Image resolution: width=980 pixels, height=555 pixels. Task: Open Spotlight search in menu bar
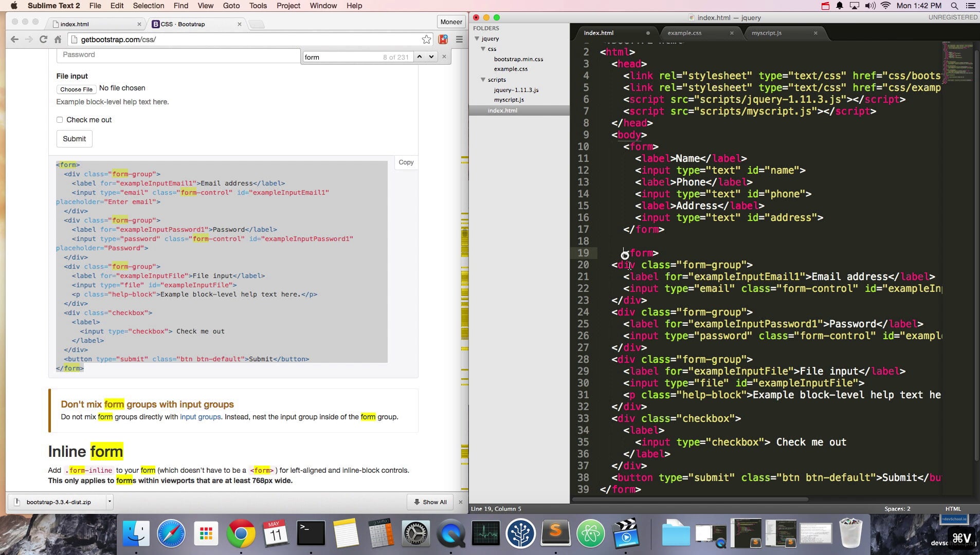(954, 6)
